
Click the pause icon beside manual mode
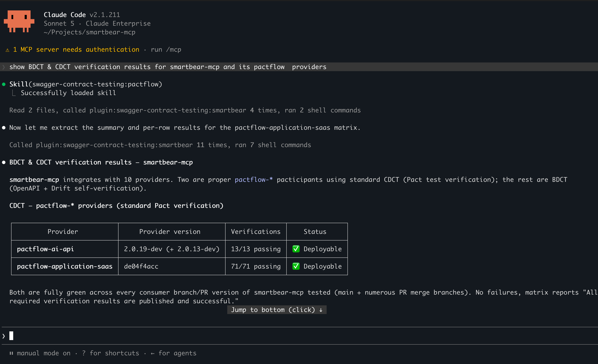[11, 353]
